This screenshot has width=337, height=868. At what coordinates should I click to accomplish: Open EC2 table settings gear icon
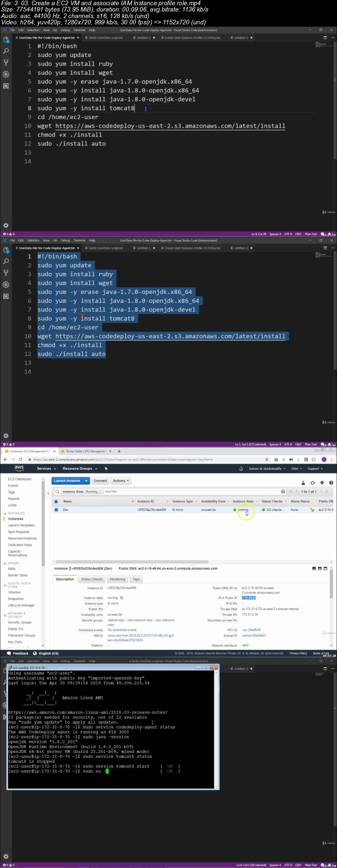(x=322, y=483)
